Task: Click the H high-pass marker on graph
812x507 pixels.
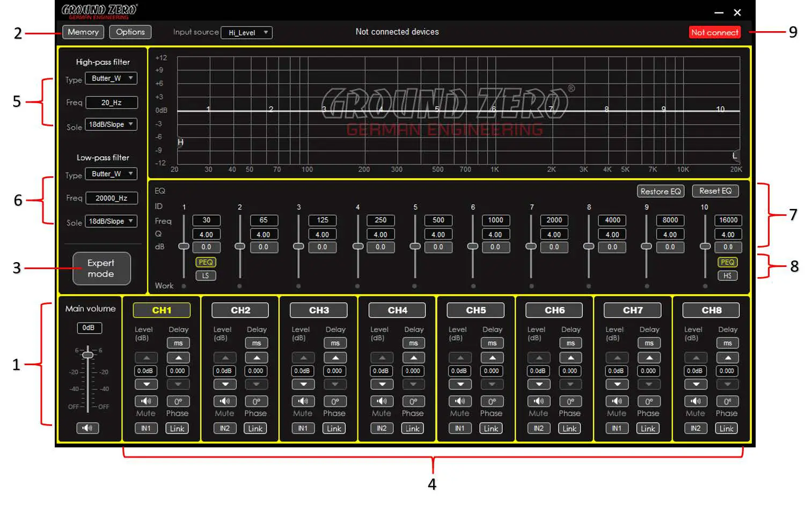Action: point(180,142)
